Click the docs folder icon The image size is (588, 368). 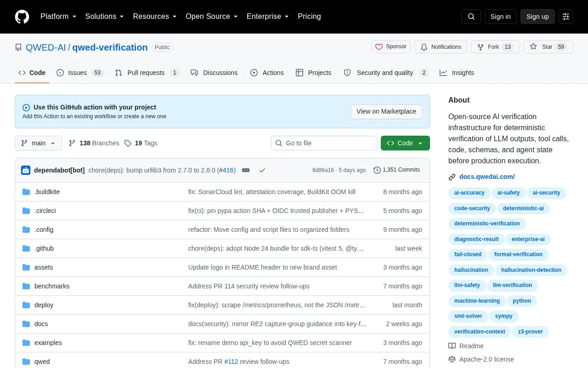[x=26, y=324]
